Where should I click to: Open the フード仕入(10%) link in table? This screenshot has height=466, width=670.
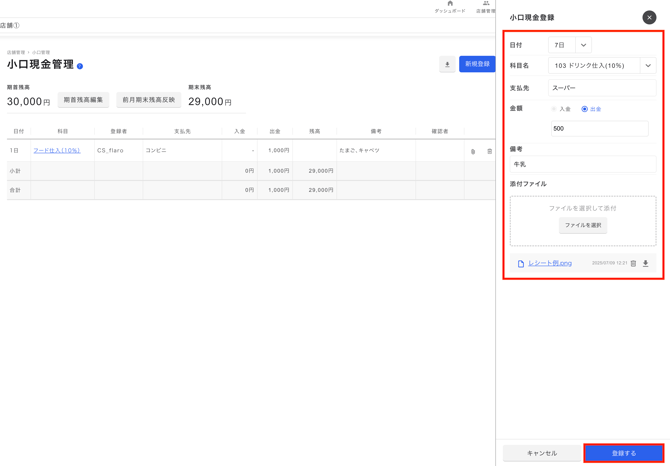(x=57, y=151)
